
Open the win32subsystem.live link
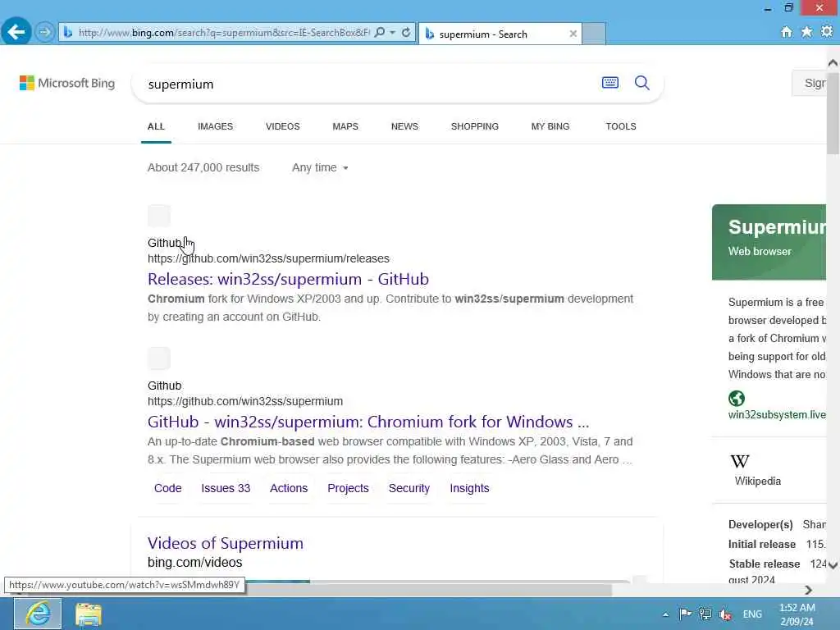coord(777,414)
